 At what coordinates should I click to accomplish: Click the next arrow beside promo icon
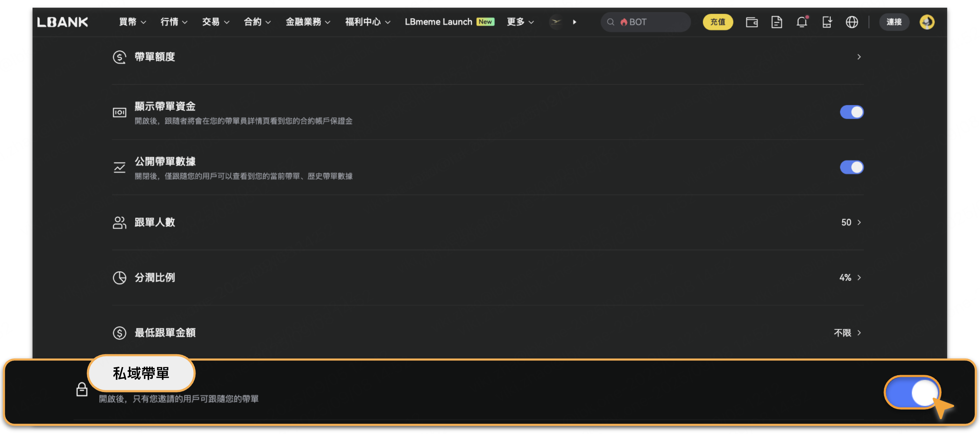point(574,22)
